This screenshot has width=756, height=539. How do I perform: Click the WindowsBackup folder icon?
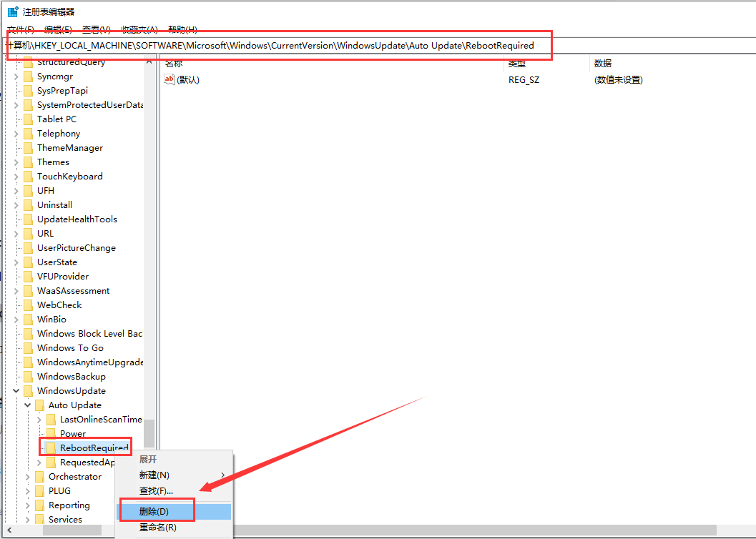(29, 376)
